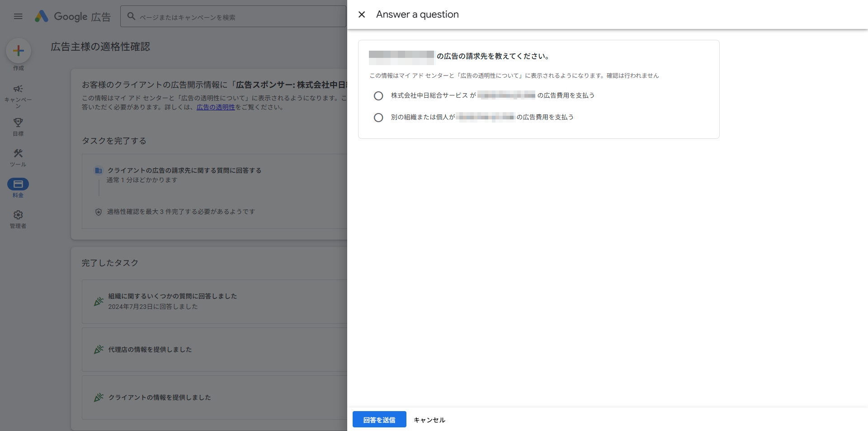Viewport: 868px width, 431px height.
Task: Click Answer a question panel title
Action: 417,14
